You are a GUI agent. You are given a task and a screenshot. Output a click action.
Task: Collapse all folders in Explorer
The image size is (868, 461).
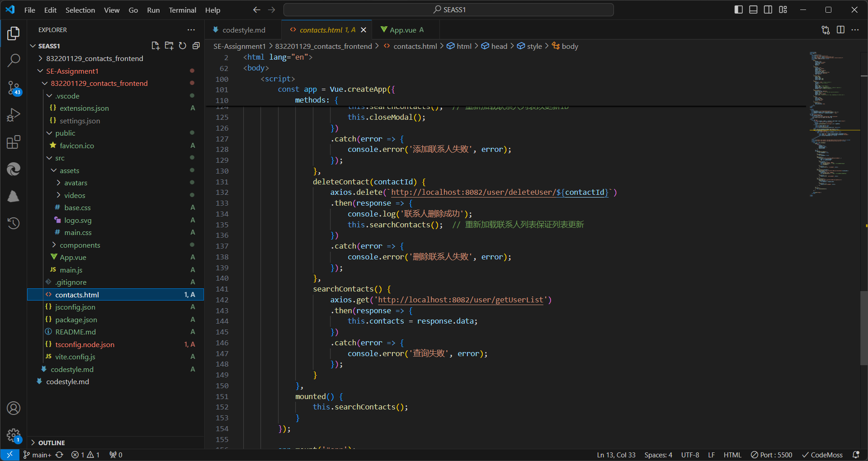click(x=196, y=46)
